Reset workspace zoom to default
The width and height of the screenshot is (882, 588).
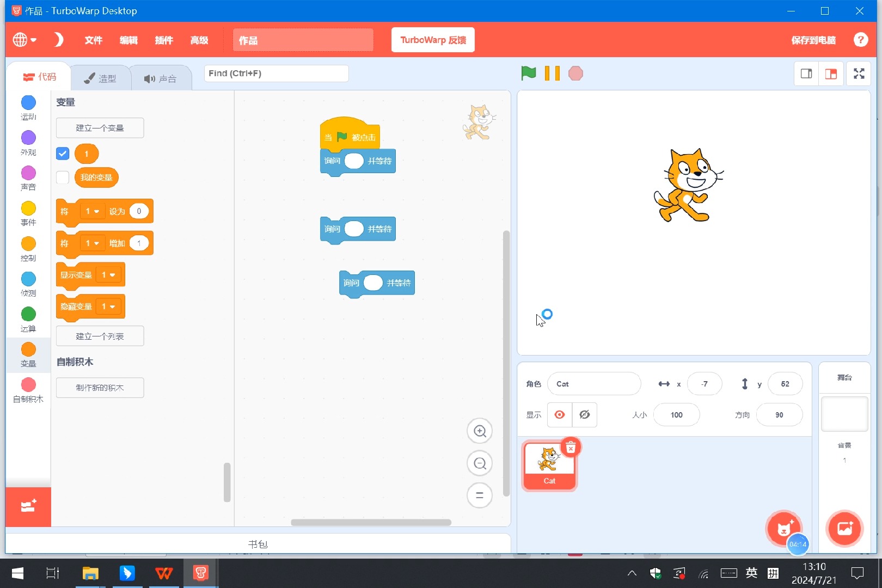[x=480, y=495]
